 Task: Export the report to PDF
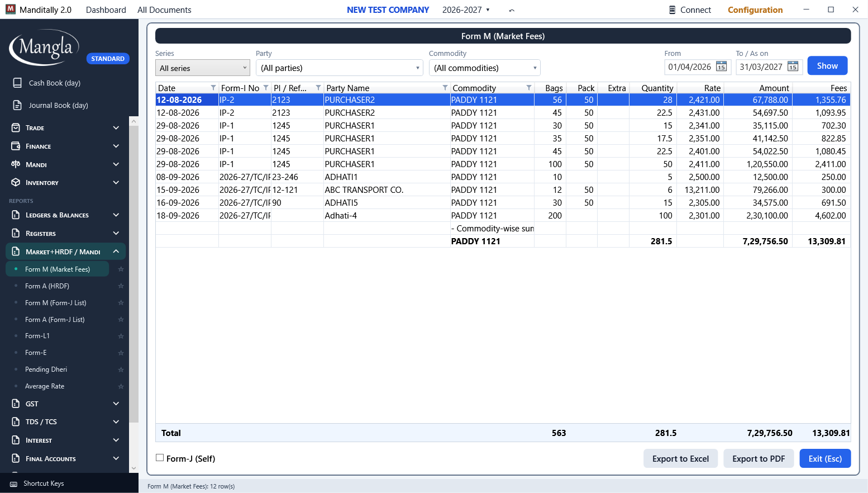[759, 458]
